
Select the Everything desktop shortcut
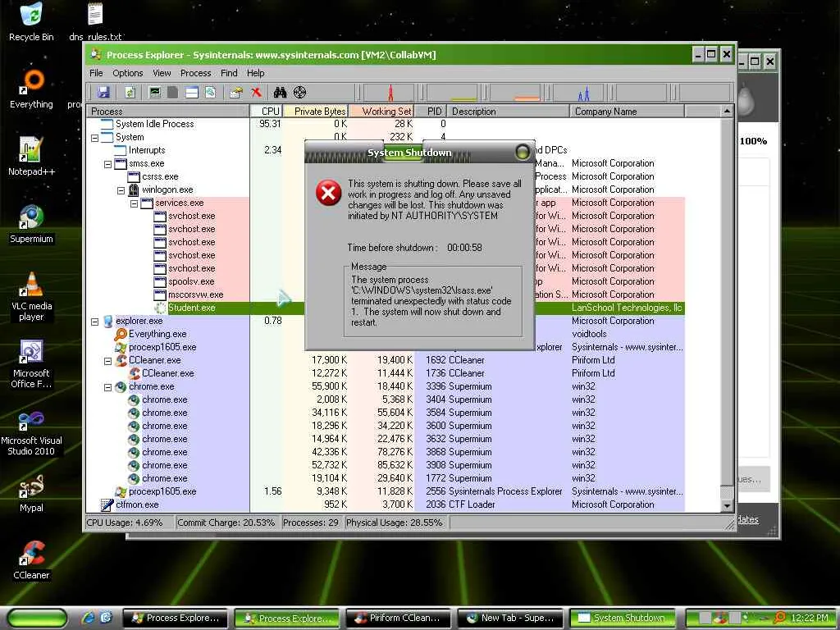click(31, 89)
